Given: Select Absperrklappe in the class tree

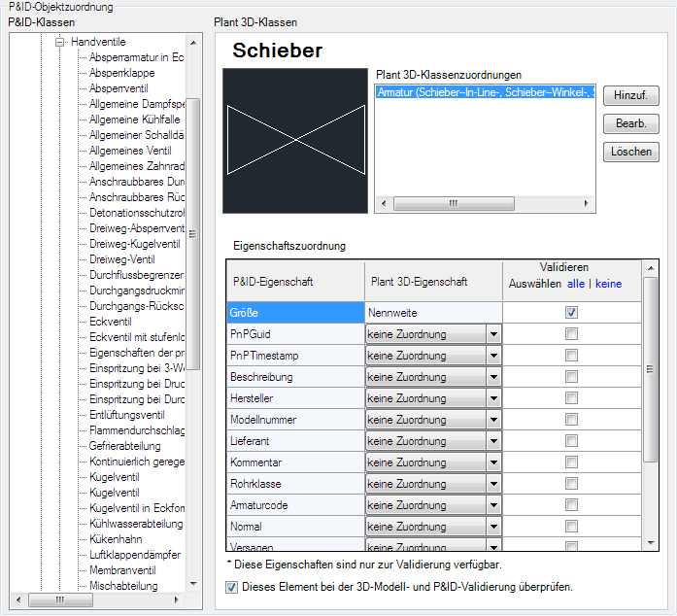Looking at the screenshot, I should (x=121, y=73).
